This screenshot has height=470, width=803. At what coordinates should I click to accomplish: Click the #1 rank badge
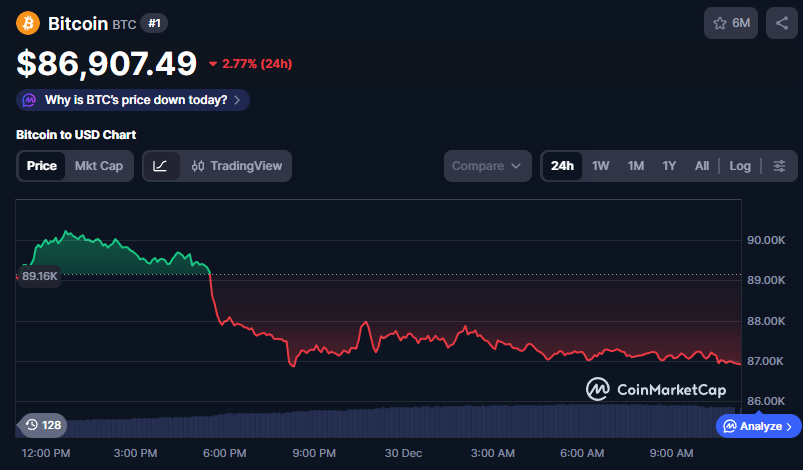pos(154,23)
